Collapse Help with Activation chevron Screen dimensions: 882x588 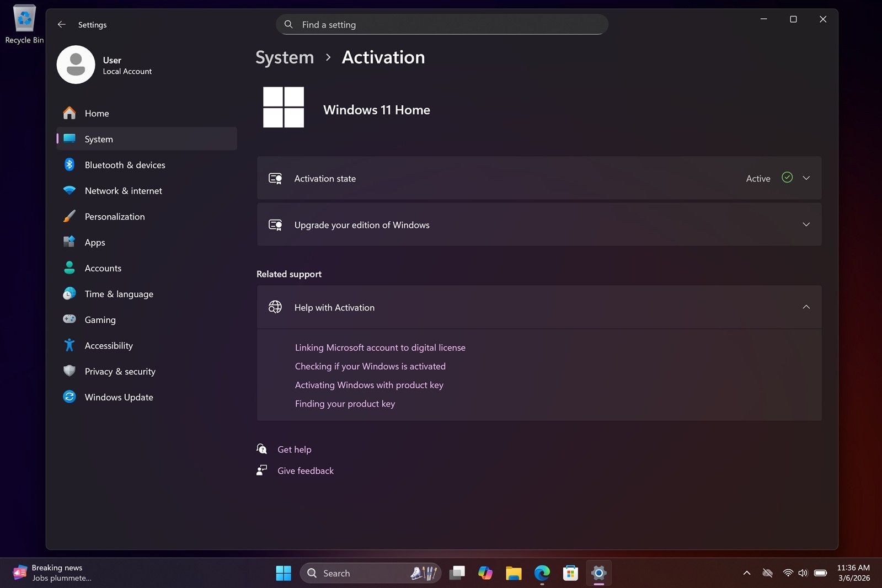pyautogui.click(x=806, y=307)
